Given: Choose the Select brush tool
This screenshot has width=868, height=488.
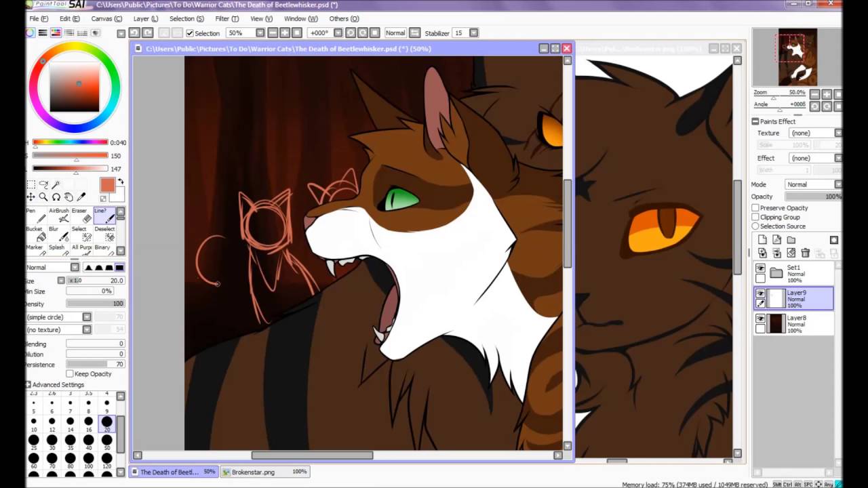Looking at the screenshot, I should [83, 234].
